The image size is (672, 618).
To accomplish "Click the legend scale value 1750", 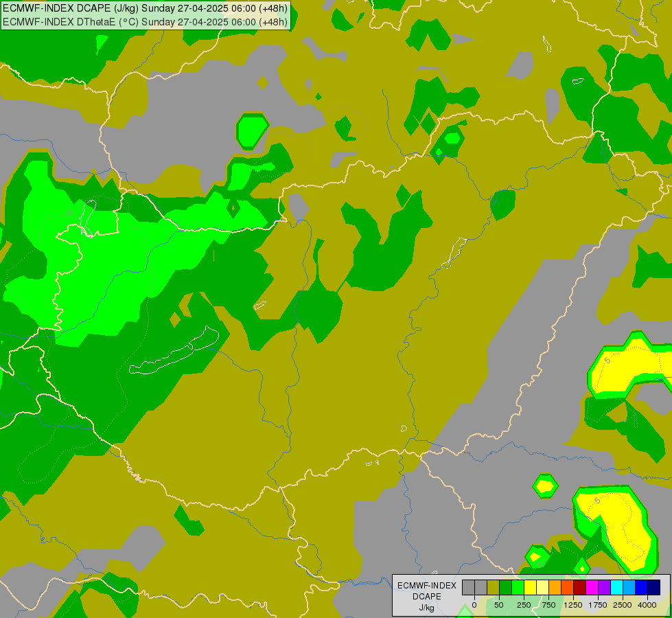I will pos(598,605).
